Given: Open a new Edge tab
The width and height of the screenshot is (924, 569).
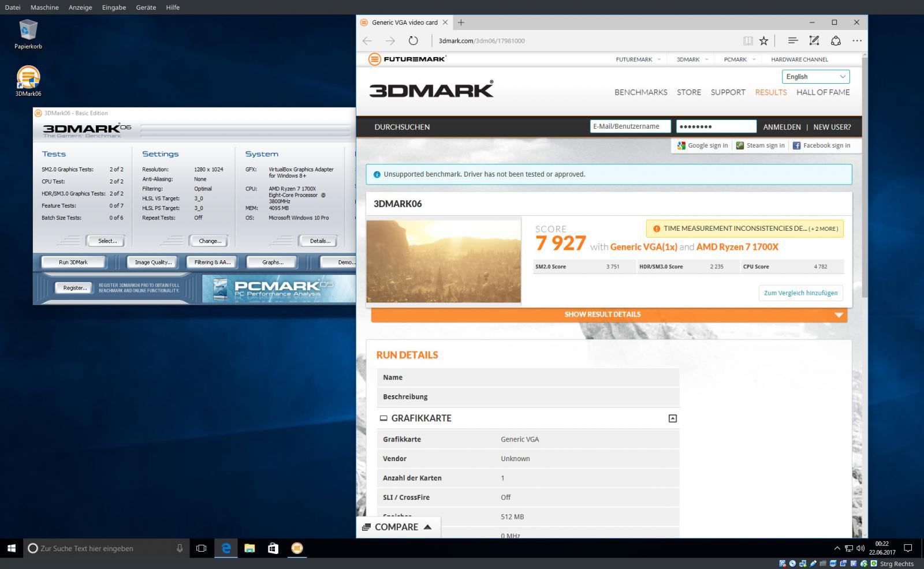Looking at the screenshot, I should [461, 23].
